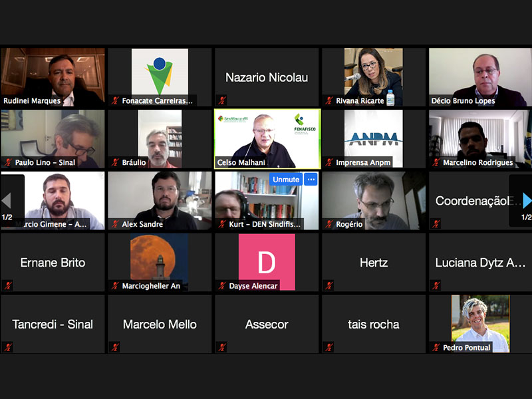This screenshot has height=399, width=532.
Task: Go to previous gallery page with left arrow
Action: [7, 201]
